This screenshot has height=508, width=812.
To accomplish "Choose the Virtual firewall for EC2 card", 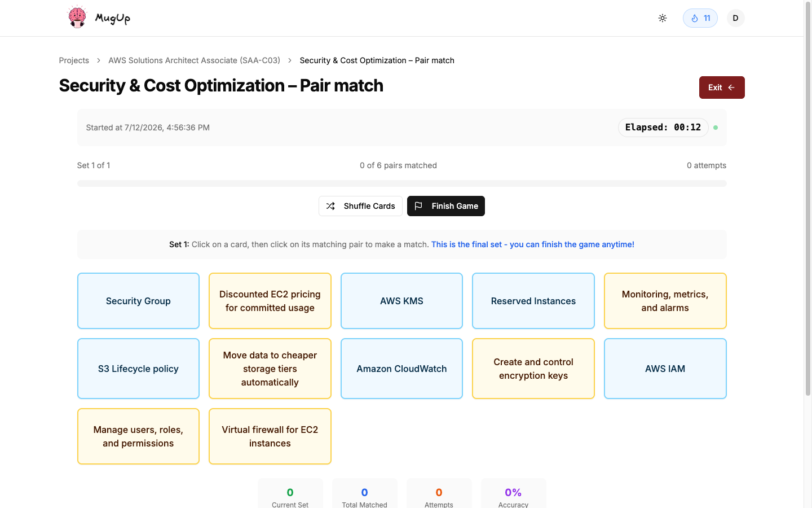I will click(270, 436).
